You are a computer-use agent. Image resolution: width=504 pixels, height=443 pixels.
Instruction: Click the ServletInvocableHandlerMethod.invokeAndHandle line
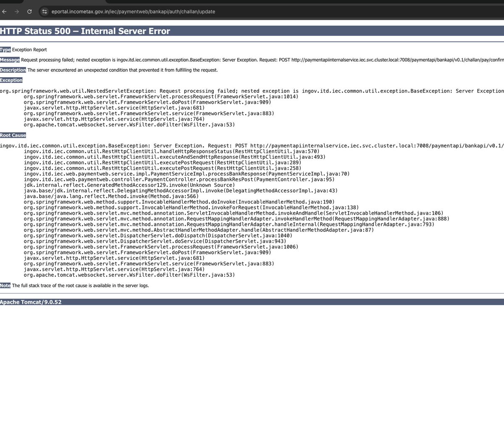pos(234,213)
